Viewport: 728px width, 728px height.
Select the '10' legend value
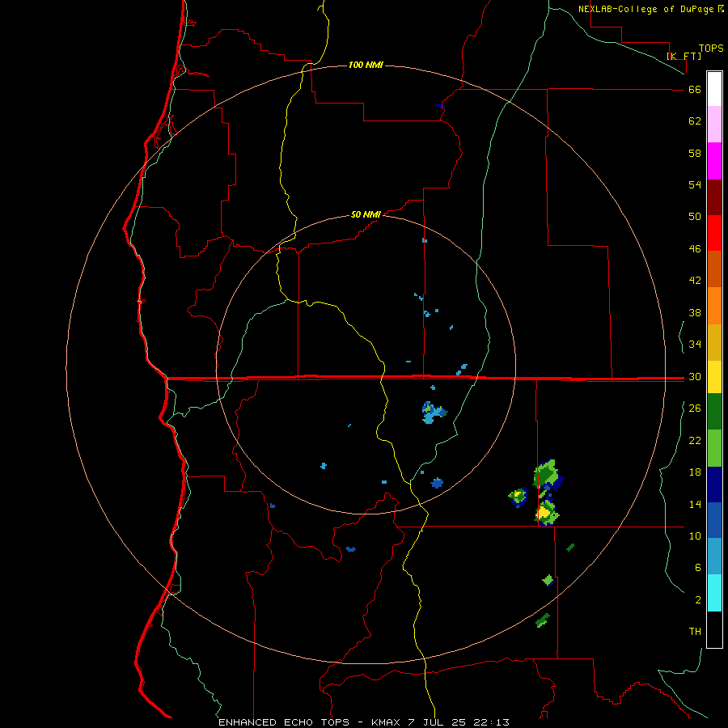pos(695,535)
